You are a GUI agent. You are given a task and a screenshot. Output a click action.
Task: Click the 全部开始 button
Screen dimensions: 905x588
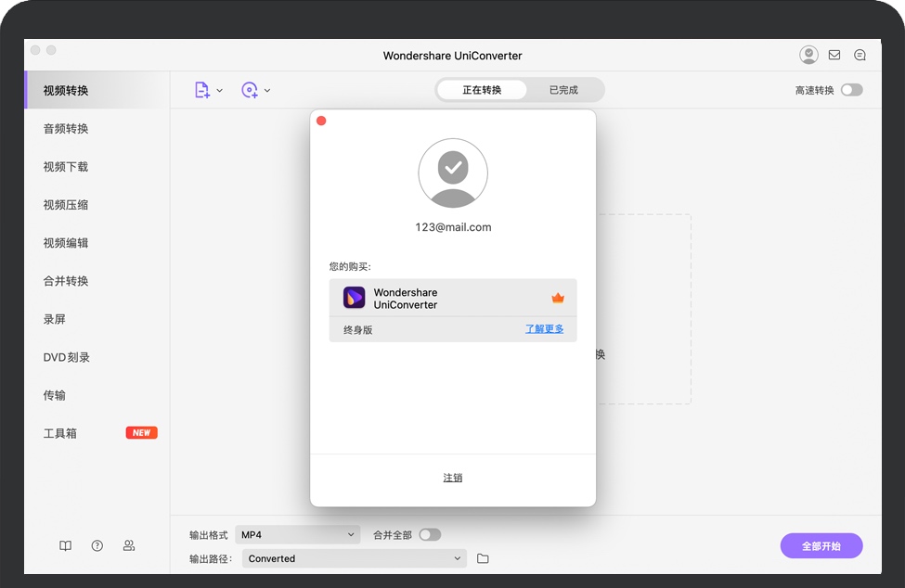pos(821,546)
